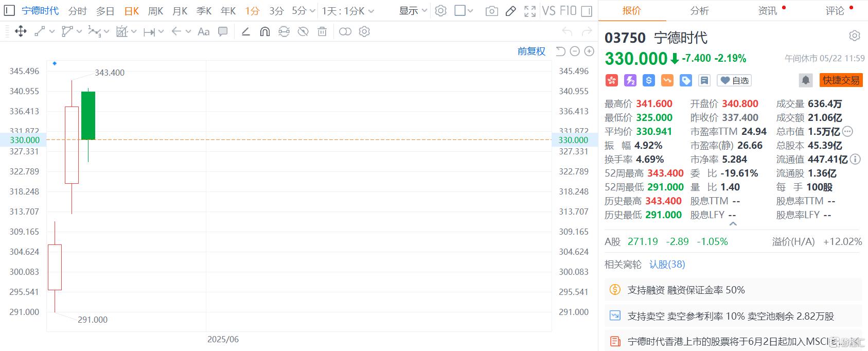Select the wave pattern drawing tool
Screen dimensions: 868x351
[x=94, y=31]
